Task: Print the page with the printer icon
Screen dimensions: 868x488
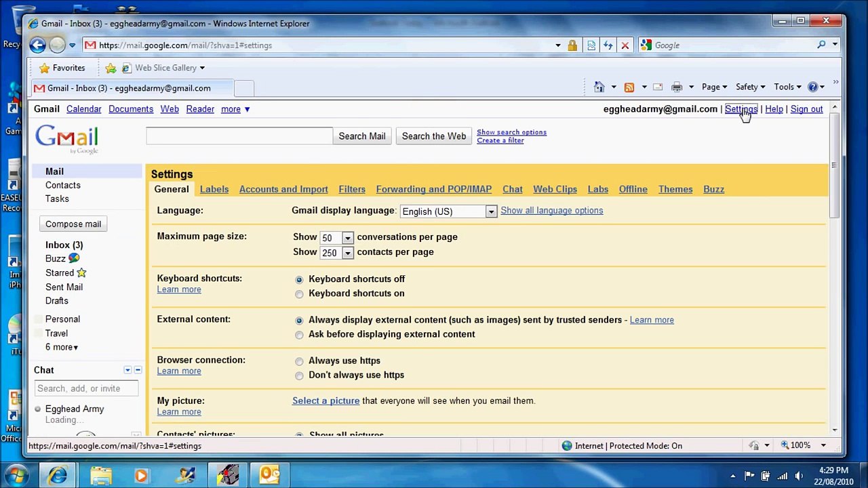Action: pos(677,87)
